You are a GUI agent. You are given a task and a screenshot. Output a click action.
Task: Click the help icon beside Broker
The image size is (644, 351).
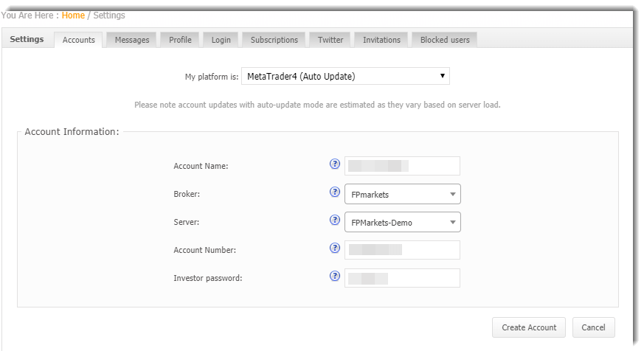tap(334, 192)
